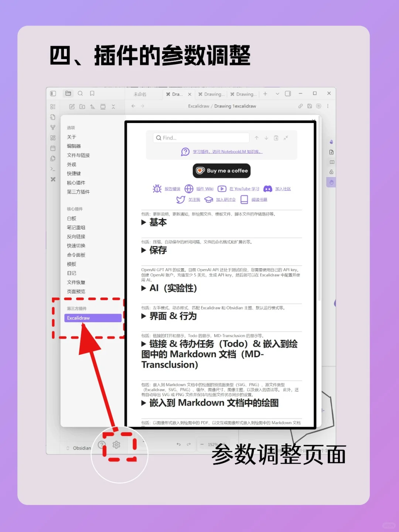Change the sort order of notes
This screenshot has height=532, width=399.
tap(93, 106)
